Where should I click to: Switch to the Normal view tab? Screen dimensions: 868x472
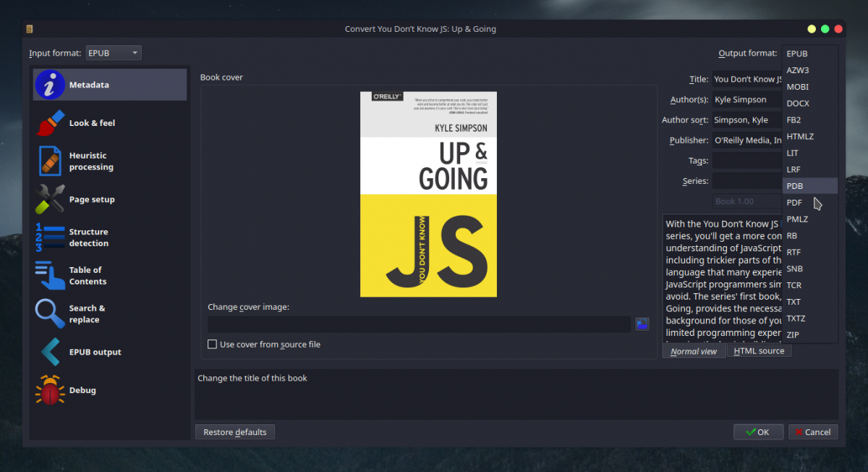click(x=694, y=351)
